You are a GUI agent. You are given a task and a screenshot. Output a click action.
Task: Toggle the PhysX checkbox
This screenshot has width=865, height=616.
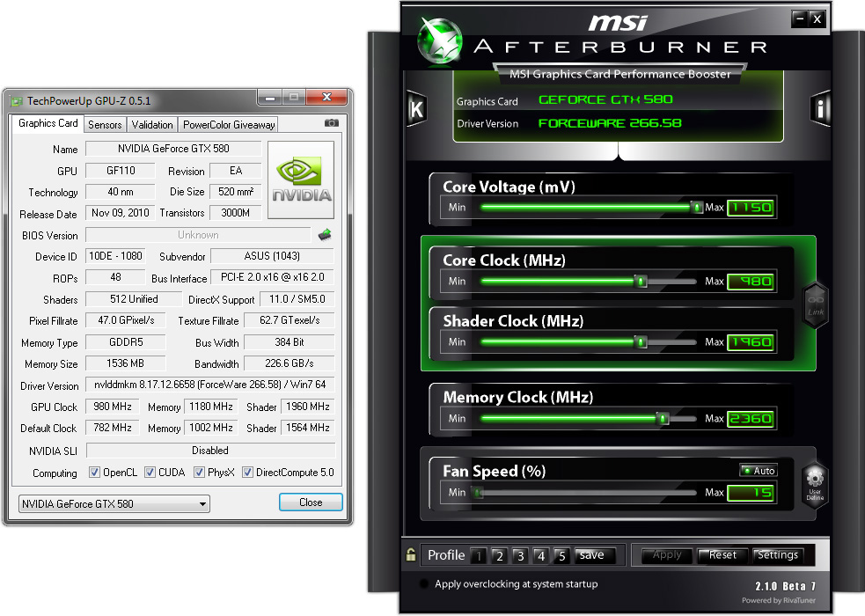pyautogui.click(x=199, y=472)
